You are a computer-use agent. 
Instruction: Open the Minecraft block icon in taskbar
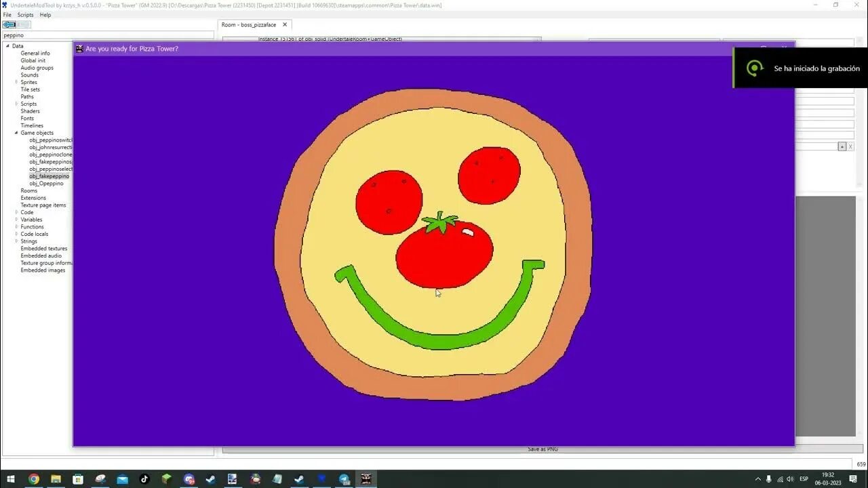(166, 479)
